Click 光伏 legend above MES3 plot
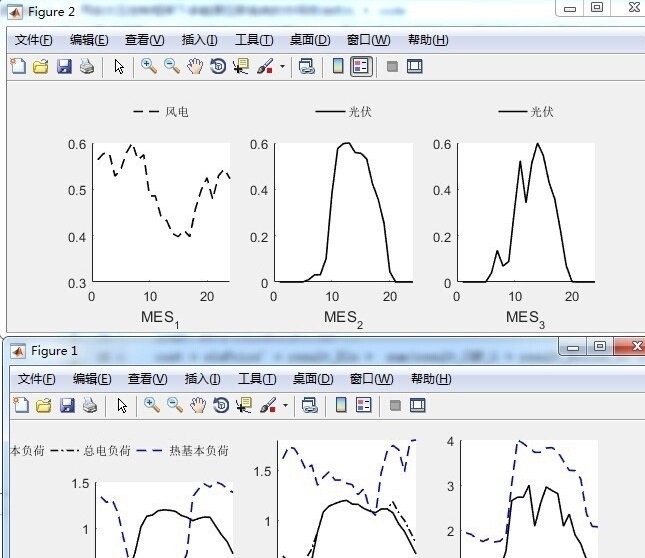 pyautogui.click(x=526, y=111)
